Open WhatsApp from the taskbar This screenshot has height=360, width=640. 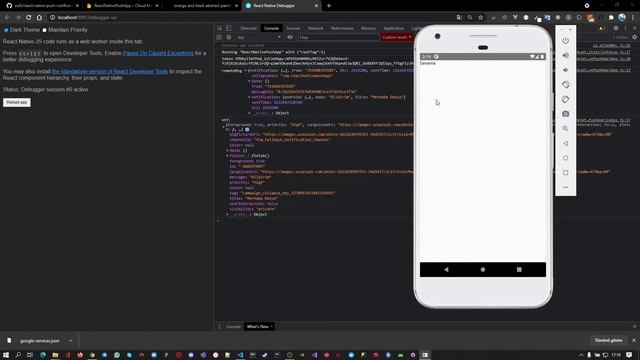117,355
